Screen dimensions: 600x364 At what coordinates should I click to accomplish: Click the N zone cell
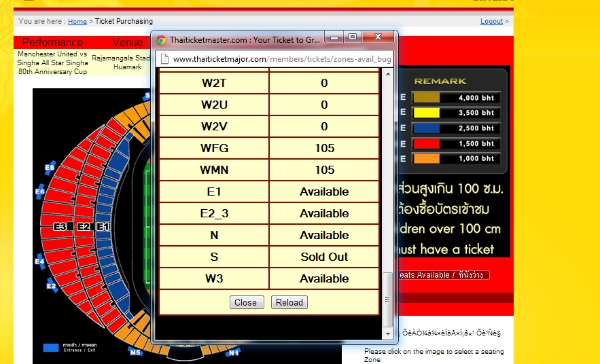coord(214,235)
